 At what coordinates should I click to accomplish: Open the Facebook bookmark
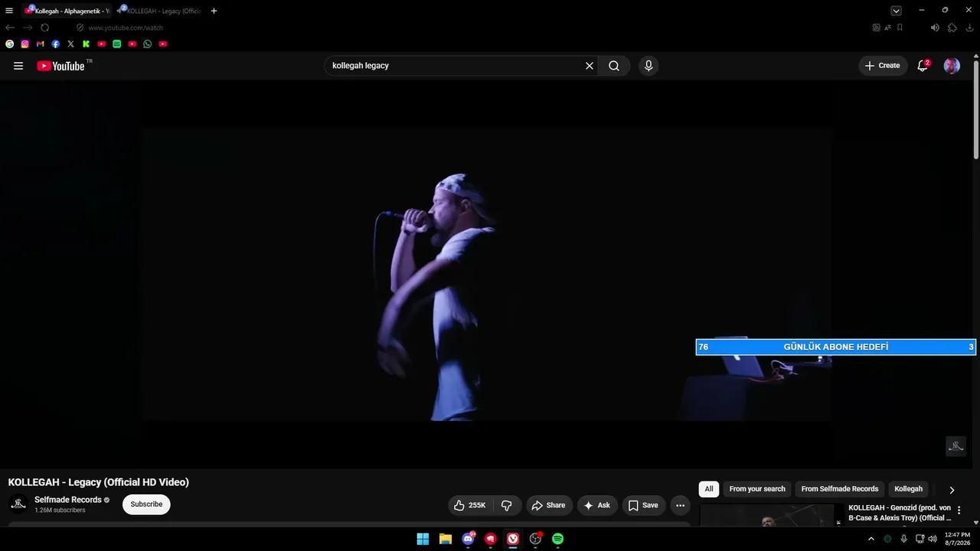tap(56, 44)
